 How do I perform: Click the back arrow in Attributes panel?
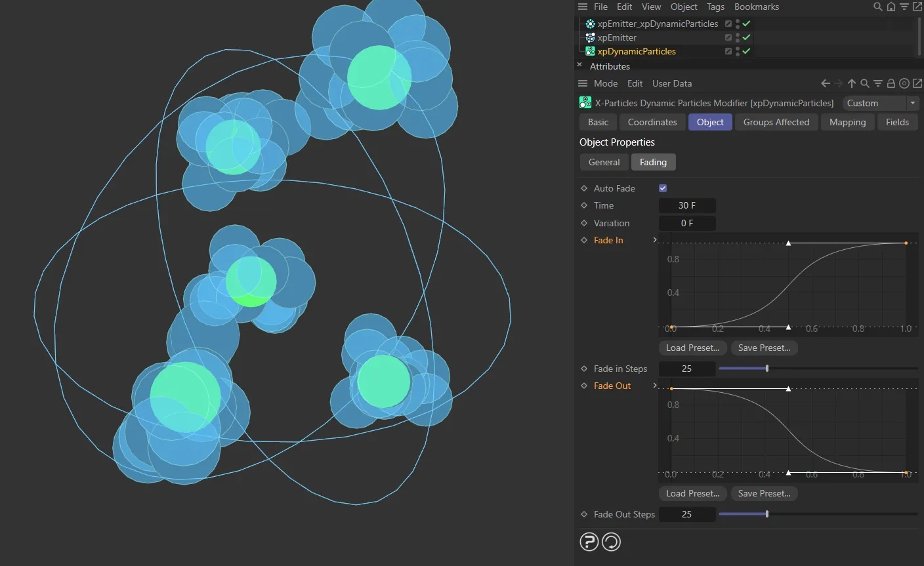point(825,83)
